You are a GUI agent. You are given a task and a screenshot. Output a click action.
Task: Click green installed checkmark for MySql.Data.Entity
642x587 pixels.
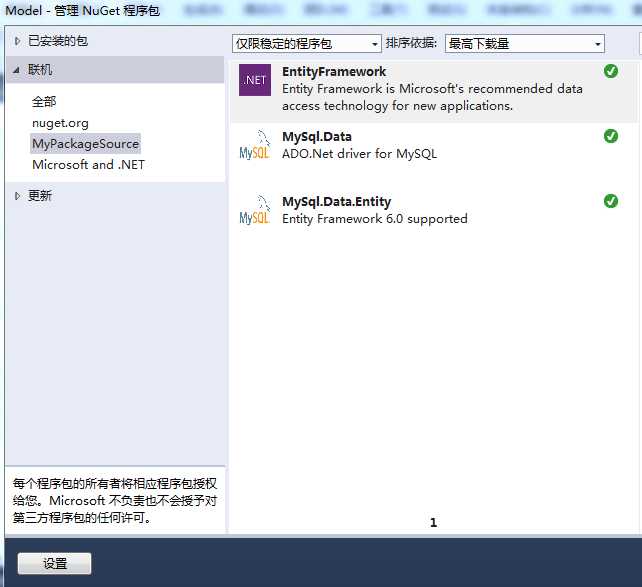point(610,201)
